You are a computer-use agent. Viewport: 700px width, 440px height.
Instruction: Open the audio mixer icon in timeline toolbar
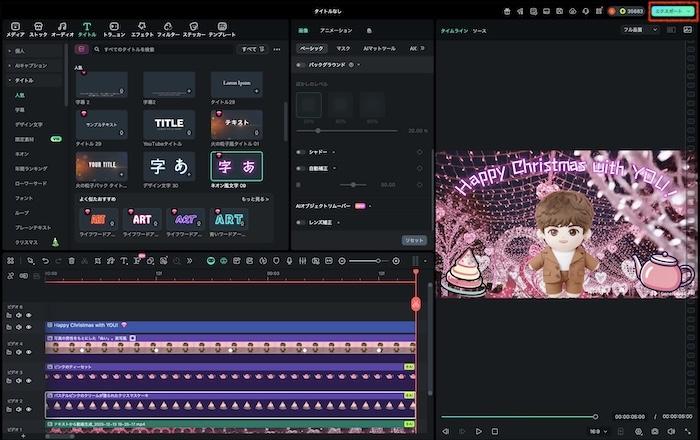tap(303, 261)
